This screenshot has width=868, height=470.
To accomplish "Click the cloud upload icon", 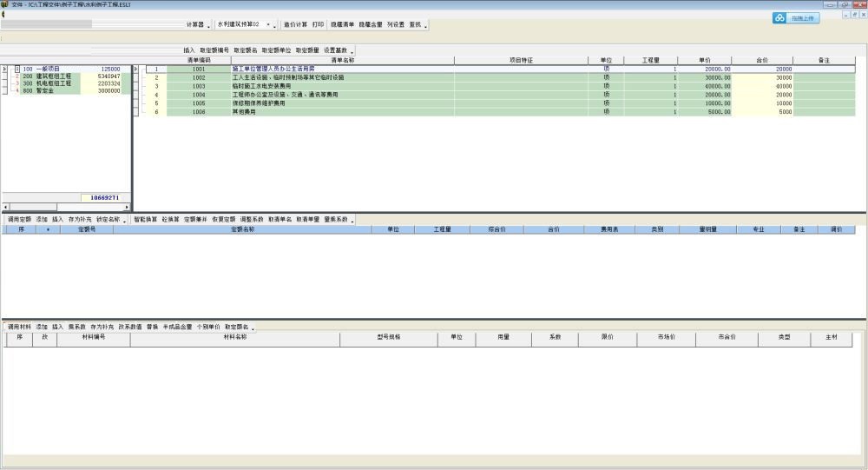I will [x=779, y=18].
